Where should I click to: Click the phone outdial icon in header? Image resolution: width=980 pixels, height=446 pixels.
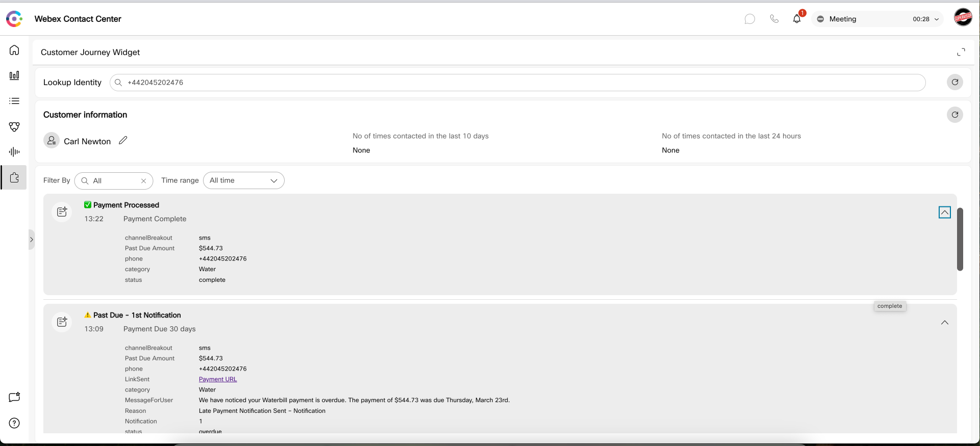[774, 19]
